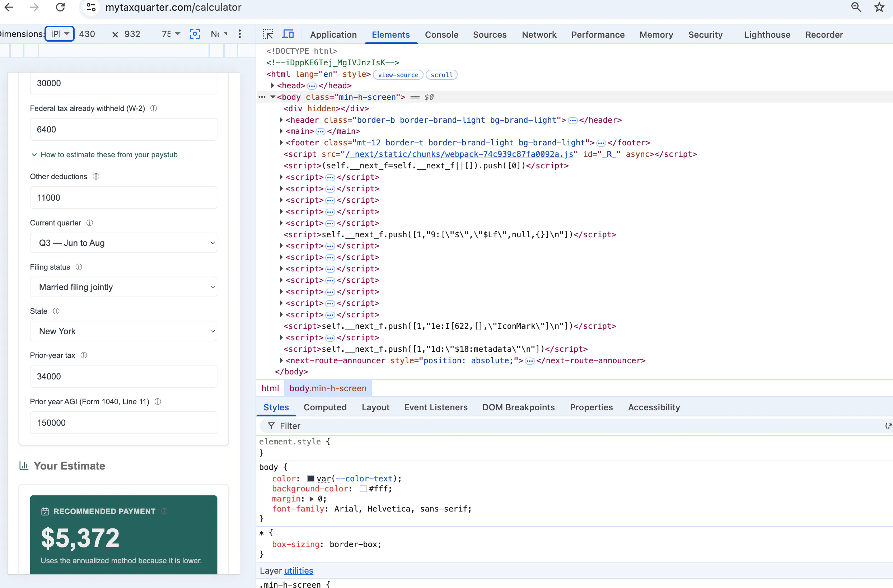Image resolution: width=893 pixels, height=588 pixels.
Task: Open the Accessibility pane tab
Action: click(x=654, y=407)
